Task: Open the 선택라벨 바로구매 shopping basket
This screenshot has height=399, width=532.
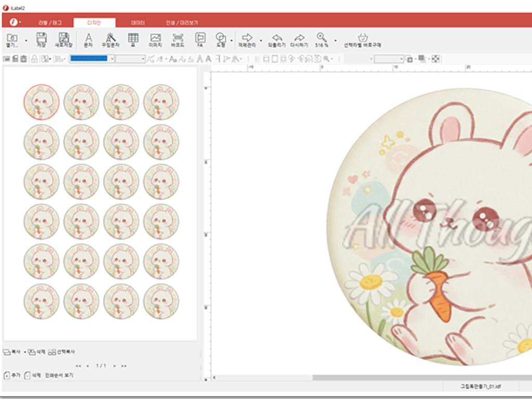Action: pos(363,39)
